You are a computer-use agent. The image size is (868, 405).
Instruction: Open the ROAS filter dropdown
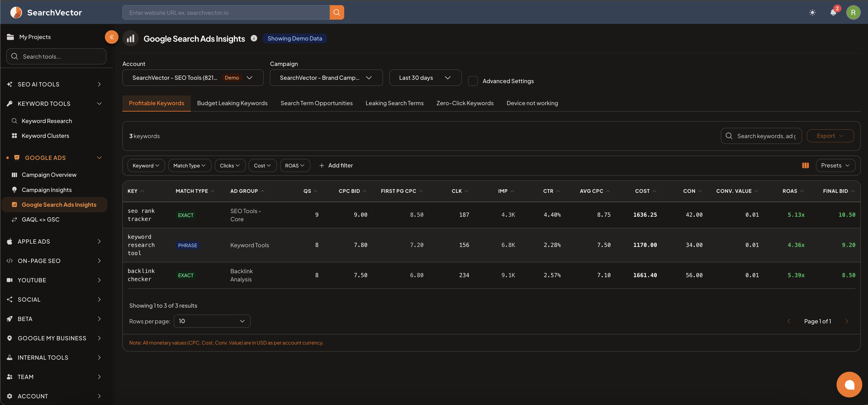tap(295, 165)
